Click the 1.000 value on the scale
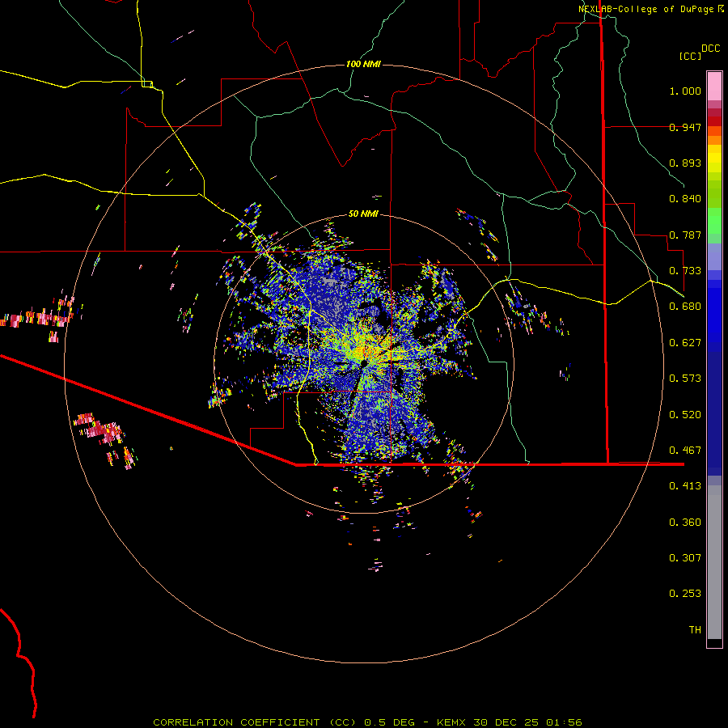The width and height of the screenshot is (728, 728). [x=685, y=91]
